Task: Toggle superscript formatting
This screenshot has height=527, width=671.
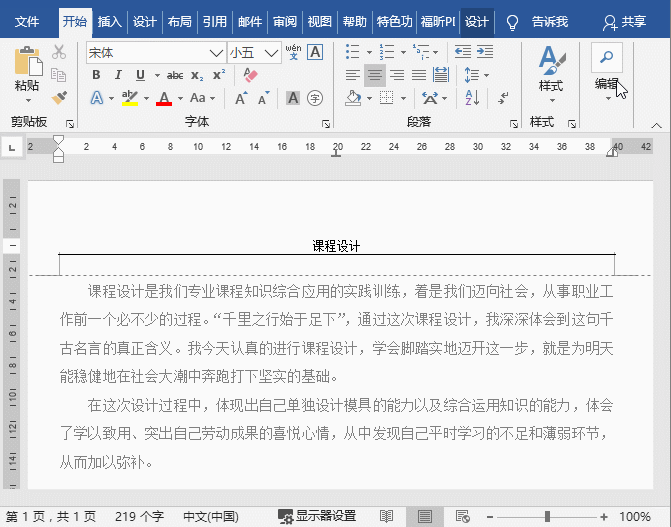Action: pyautogui.click(x=219, y=74)
